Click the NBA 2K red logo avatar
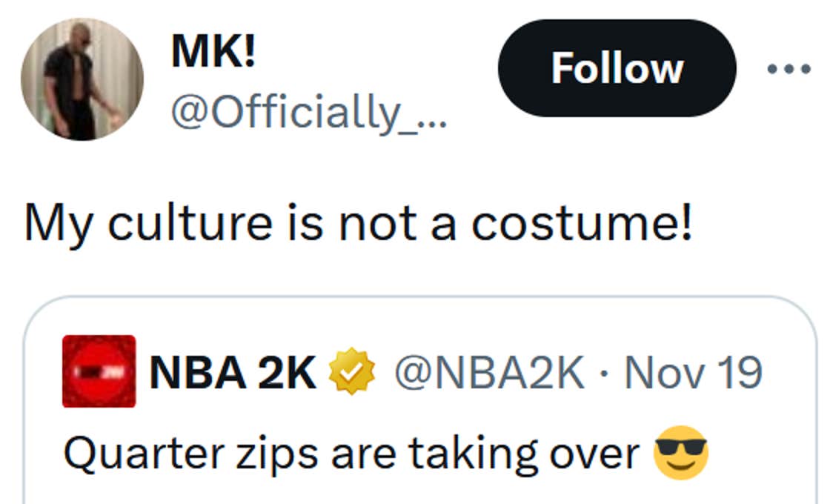This screenshot has height=504, width=833. pyautogui.click(x=99, y=371)
